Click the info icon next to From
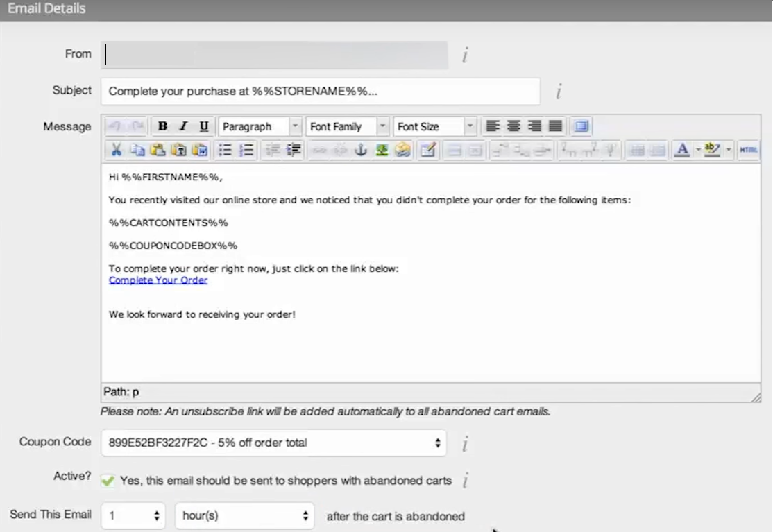Image resolution: width=773 pixels, height=532 pixels. (465, 55)
